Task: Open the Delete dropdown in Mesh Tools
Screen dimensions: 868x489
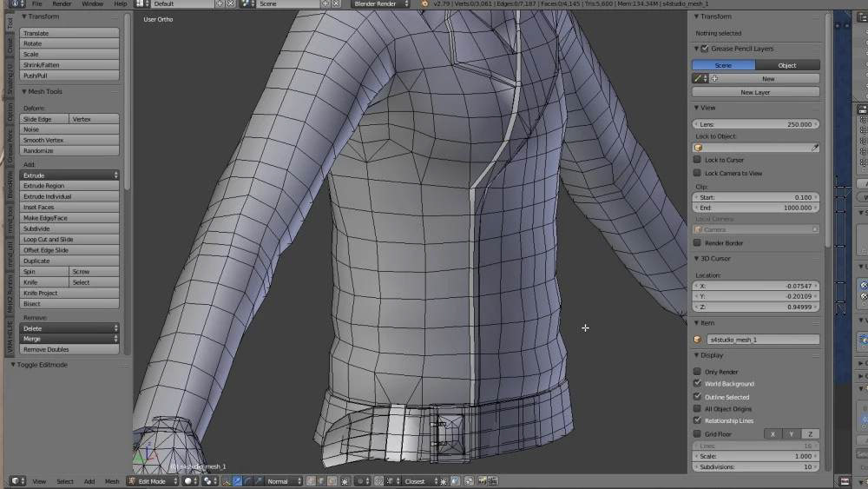Action: click(69, 328)
